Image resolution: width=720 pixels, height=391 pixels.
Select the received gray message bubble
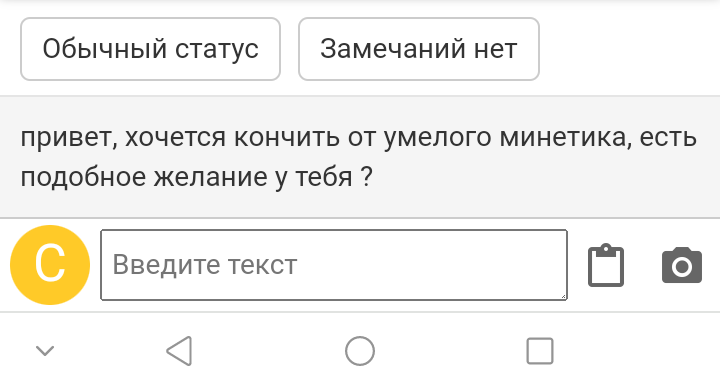[360, 157]
